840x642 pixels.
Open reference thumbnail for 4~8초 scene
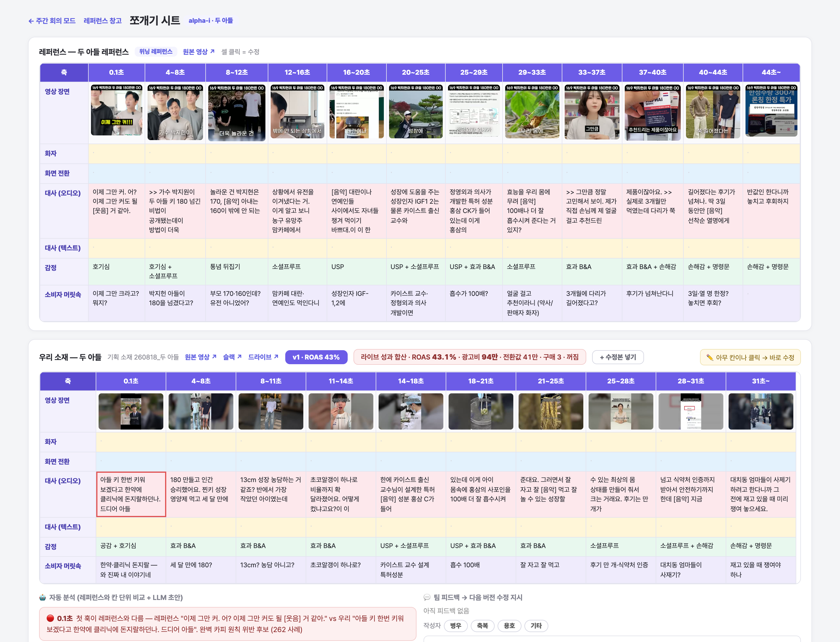[175, 112]
